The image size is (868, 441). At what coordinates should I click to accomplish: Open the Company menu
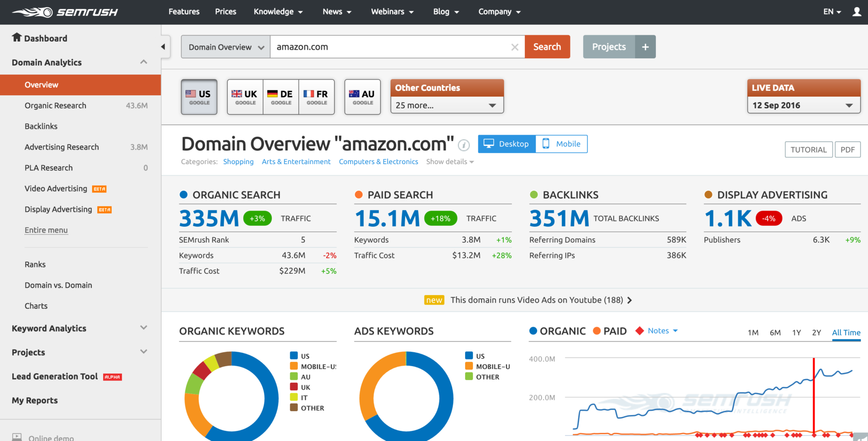pos(500,12)
